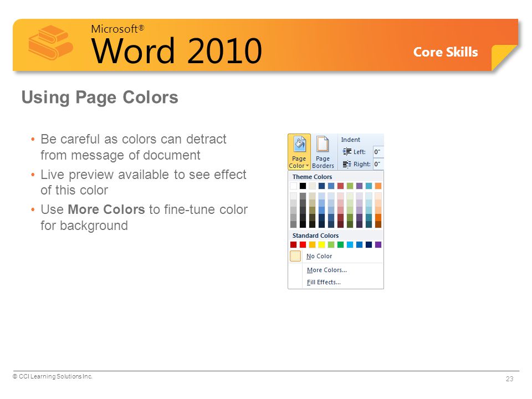Choose green in Standard Colors
The image size is (532, 399).
340,244
